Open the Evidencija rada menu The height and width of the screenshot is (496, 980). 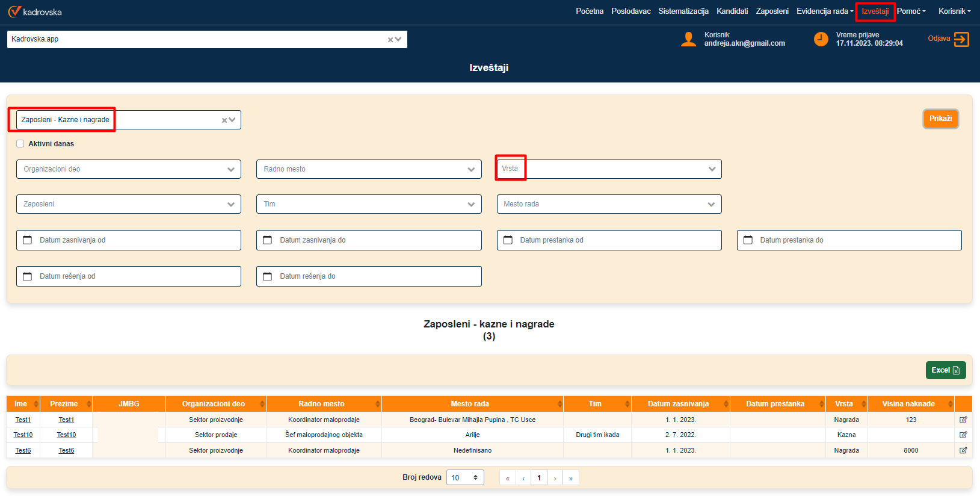824,11
